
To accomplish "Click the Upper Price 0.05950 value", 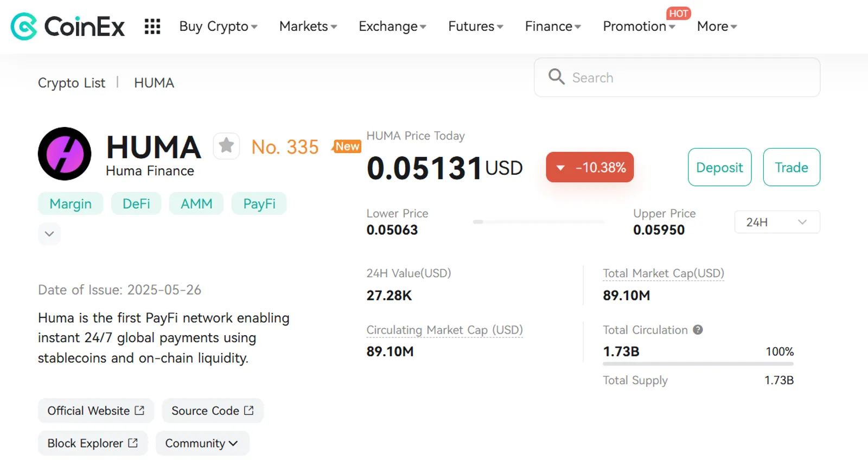I will [x=659, y=230].
